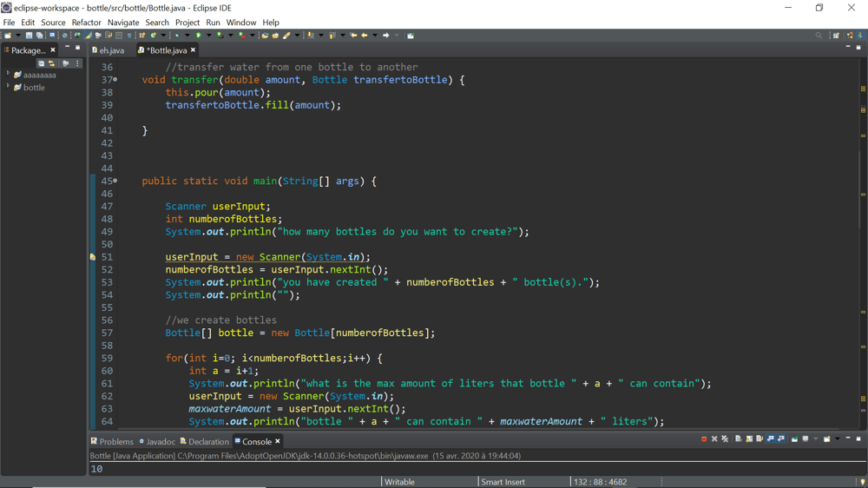Select the bottle project in Package Explorer
This screenshot has height=488, width=868.
coord(30,87)
